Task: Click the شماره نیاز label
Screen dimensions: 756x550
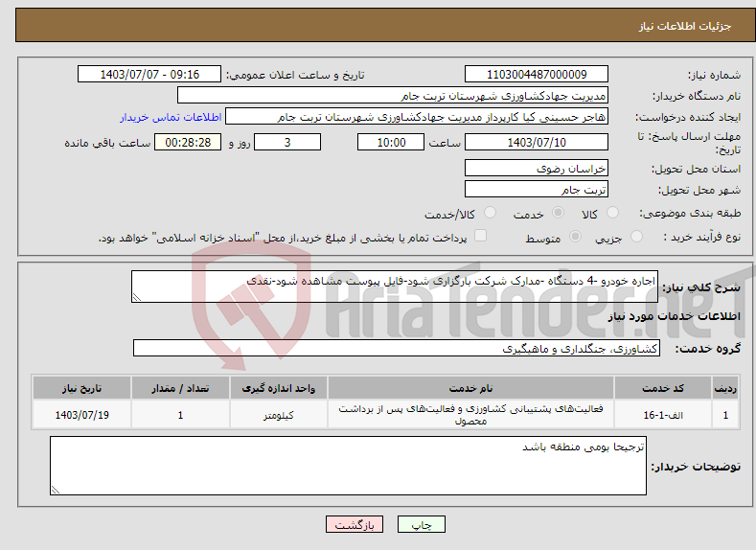Action: [x=714, y=75]
